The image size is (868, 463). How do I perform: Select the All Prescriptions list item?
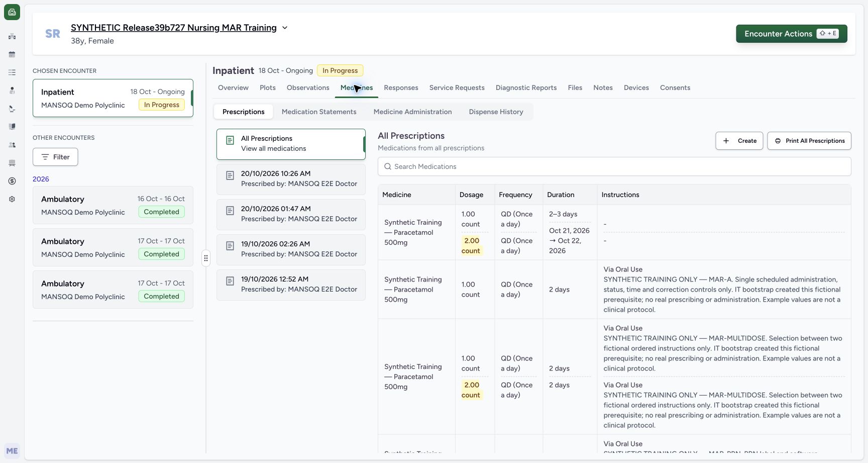(291, 144)
